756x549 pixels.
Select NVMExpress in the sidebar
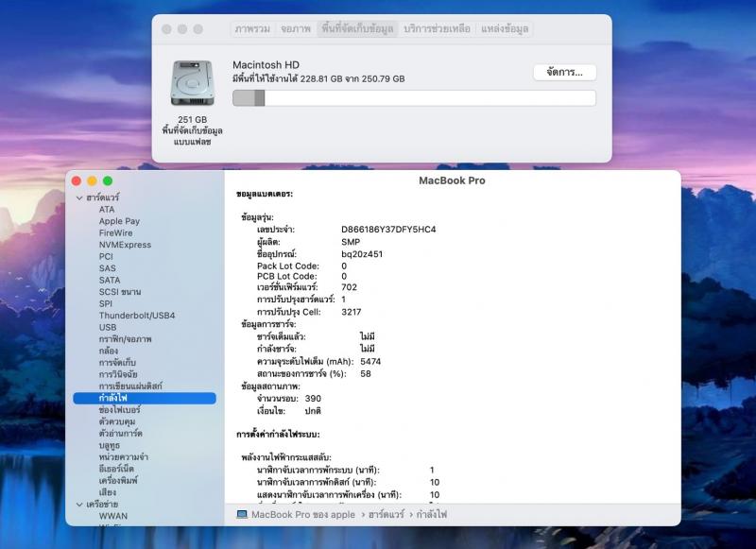click(125, 245)
